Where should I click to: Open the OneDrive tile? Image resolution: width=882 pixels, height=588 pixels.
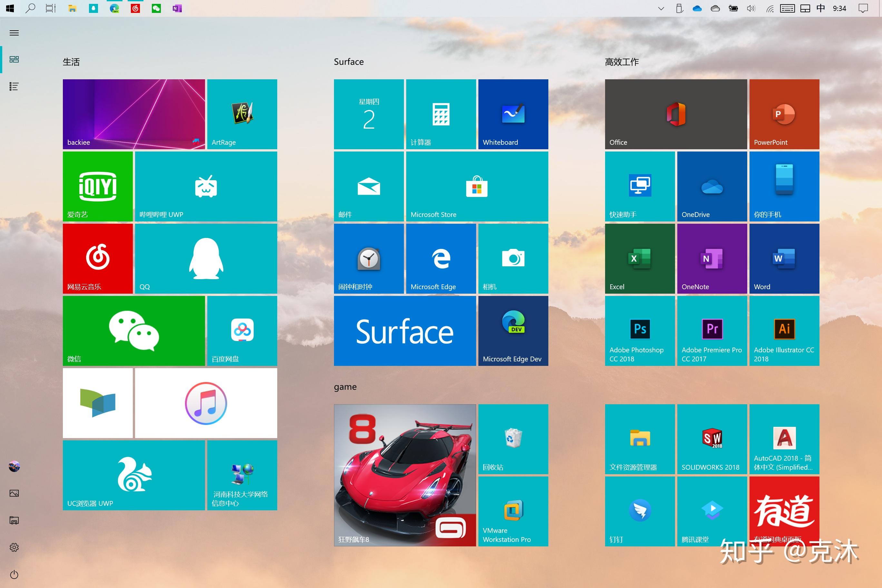(x=712, y=186)
